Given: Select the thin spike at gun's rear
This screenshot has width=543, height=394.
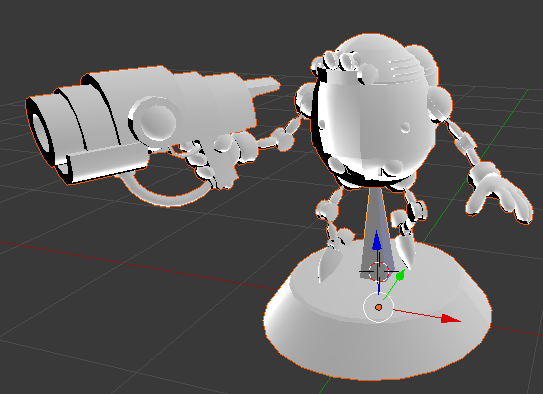Looking at the screenshot, I should point(263,86).
